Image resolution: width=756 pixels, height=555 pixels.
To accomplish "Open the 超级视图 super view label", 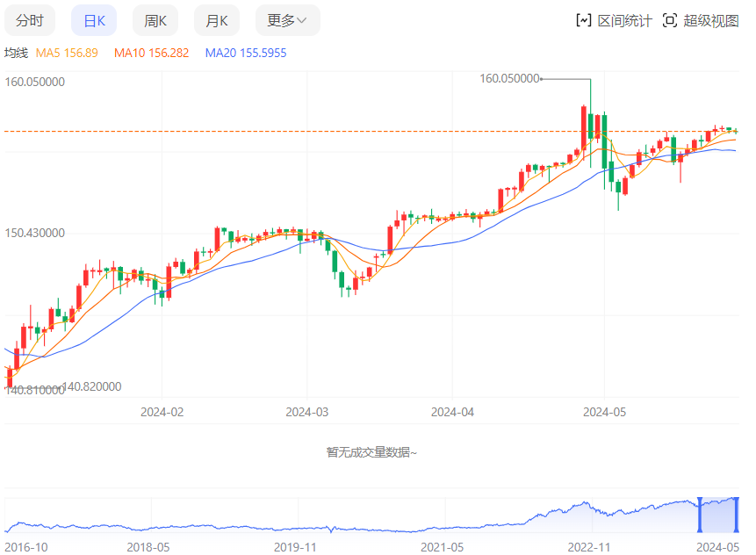I will click(711, 21).
